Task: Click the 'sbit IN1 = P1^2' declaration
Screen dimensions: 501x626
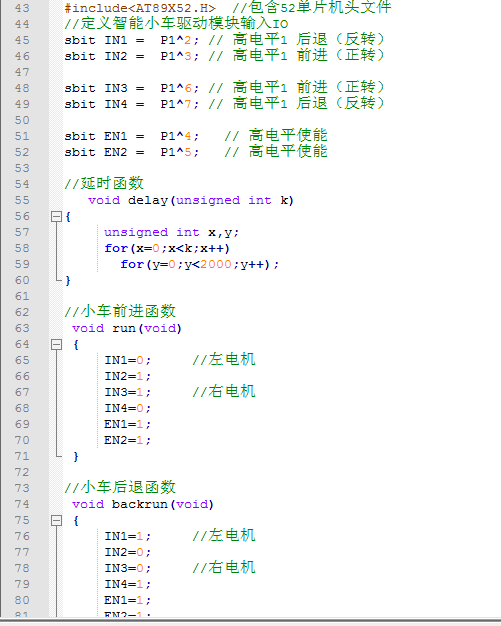Action: pos(131,40)
